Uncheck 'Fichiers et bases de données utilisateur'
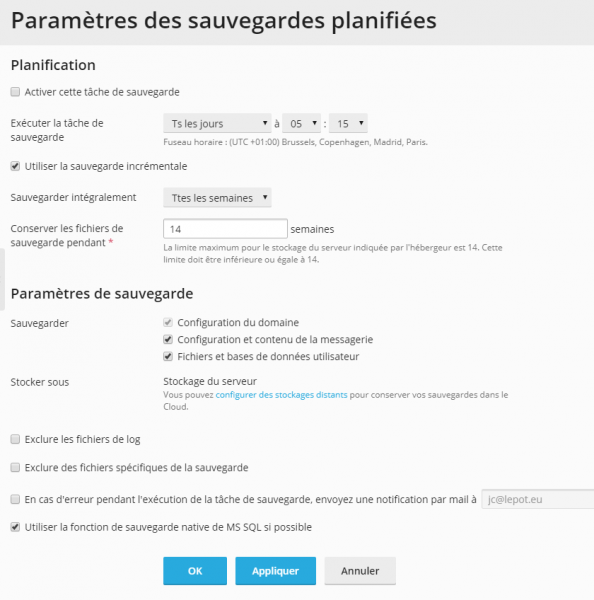The height and width of the screenshot is (600, 594). click(x=168, y=356)
